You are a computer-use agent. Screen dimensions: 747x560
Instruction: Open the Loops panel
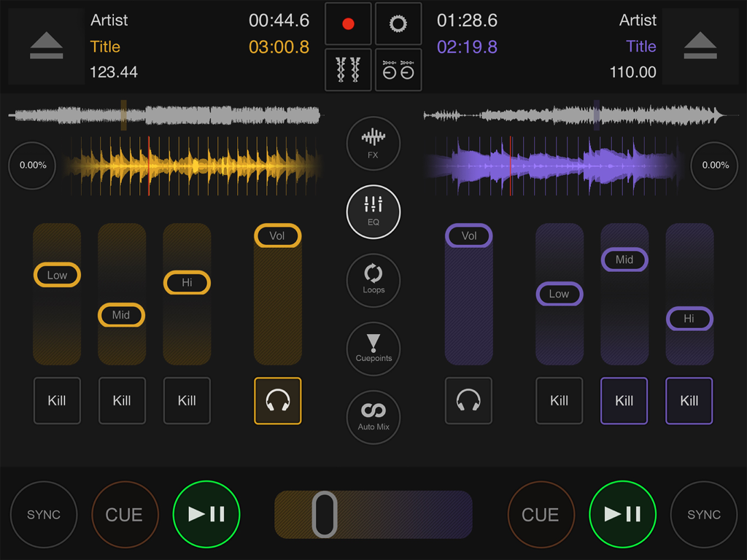[x=373, y=280]
